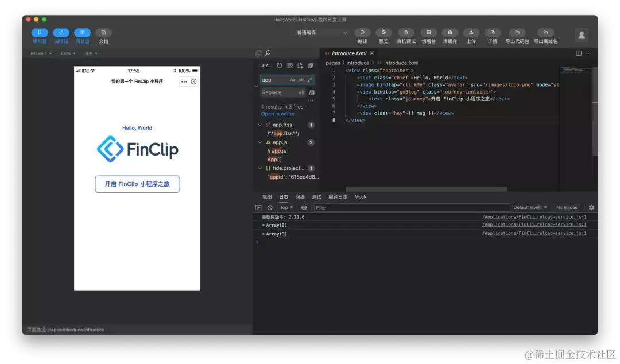
Task: Toggle Use Regular Expression in search box
Action: [x=310, y=80]
